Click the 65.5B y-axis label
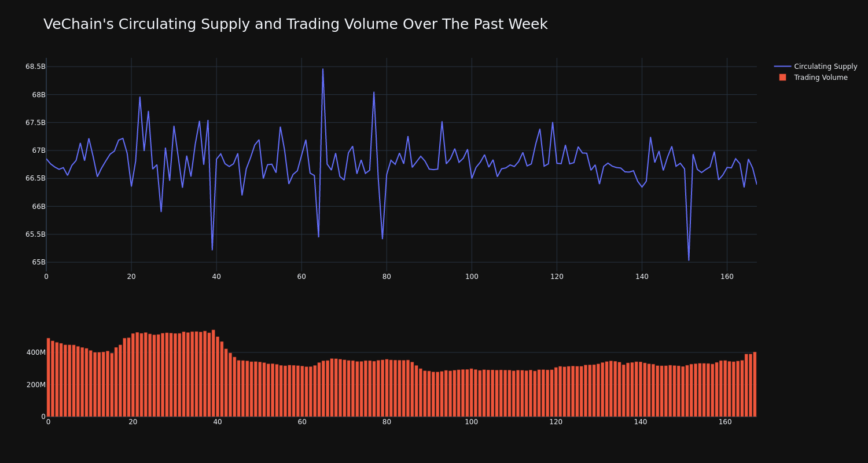Screen dimensions: 868x463 pyautogui.click(x=35, y=234)
